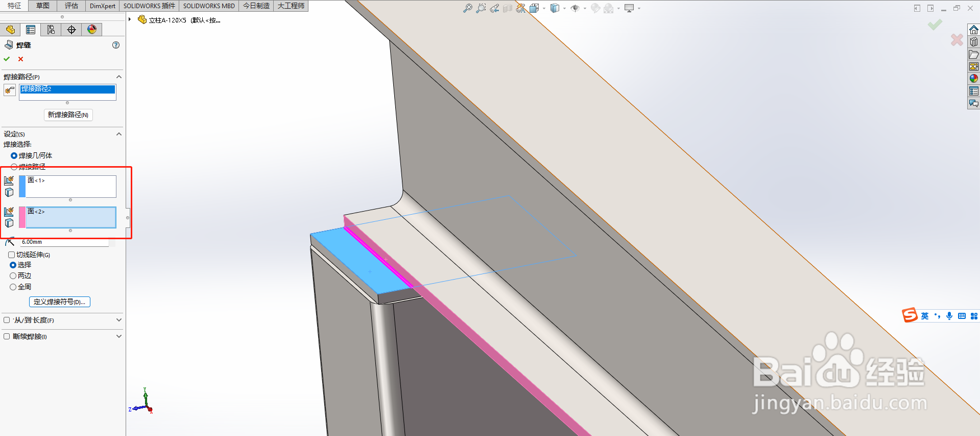
Task: Switch to the 草图 tab
Action: pyautogui.click(x=43, y=6)
